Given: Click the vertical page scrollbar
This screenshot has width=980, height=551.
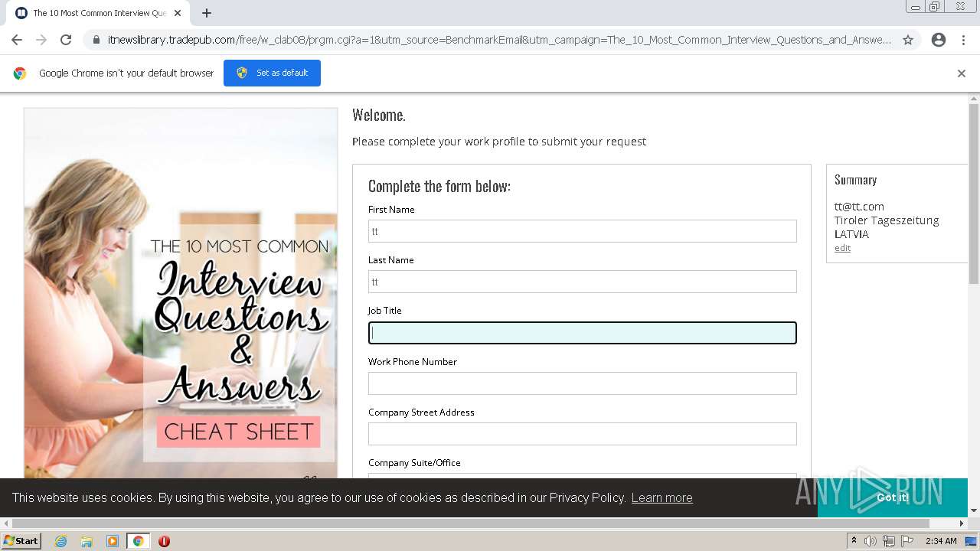Looking at the screenshot, I should click(974, 193).
